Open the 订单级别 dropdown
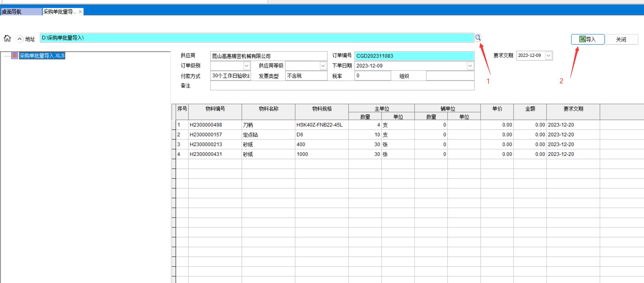The width and height of the screenshot is (644, 283). (246, 66)
